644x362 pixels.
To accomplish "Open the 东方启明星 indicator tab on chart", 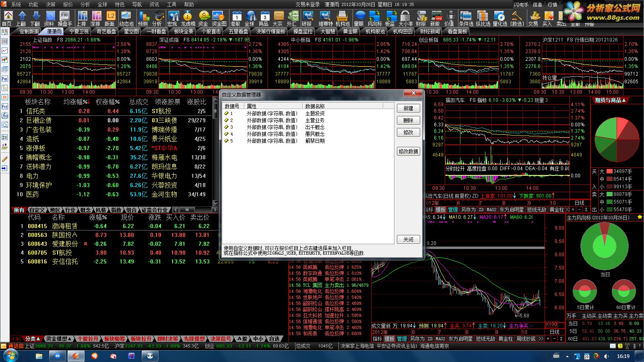I will pos(512,210).
